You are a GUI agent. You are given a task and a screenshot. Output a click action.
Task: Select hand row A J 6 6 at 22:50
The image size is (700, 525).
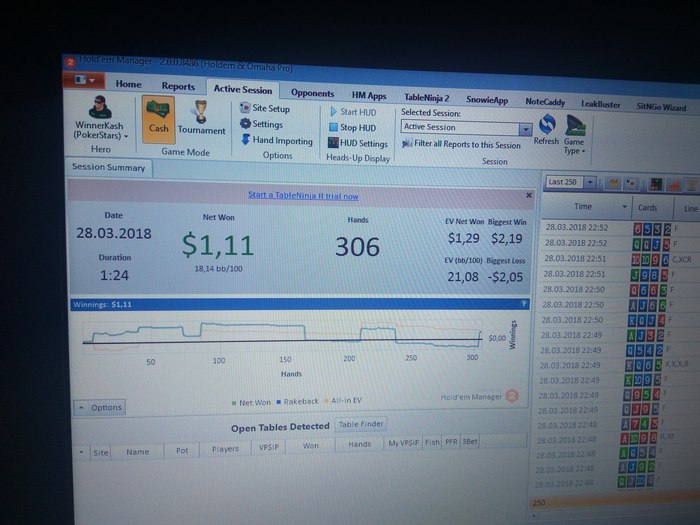pos(620,305)
